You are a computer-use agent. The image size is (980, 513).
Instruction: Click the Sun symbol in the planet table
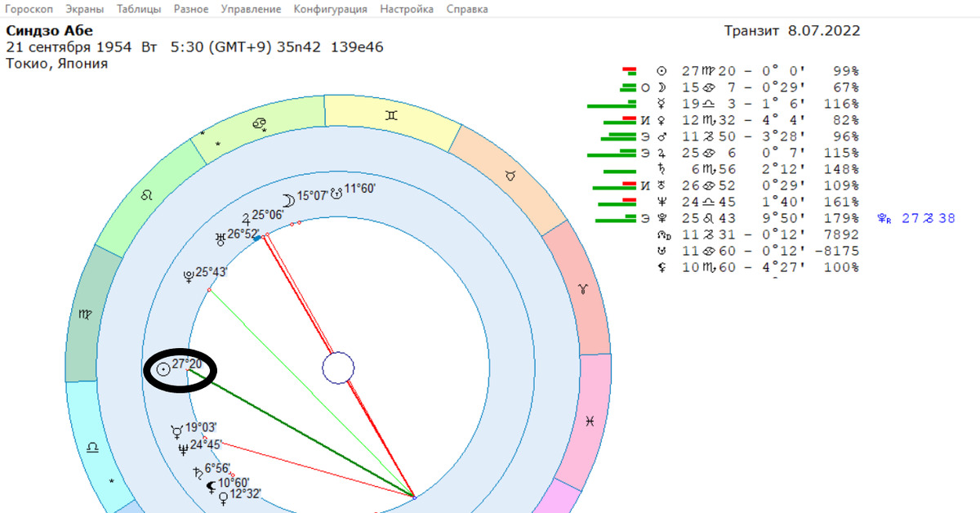point(661,71)
